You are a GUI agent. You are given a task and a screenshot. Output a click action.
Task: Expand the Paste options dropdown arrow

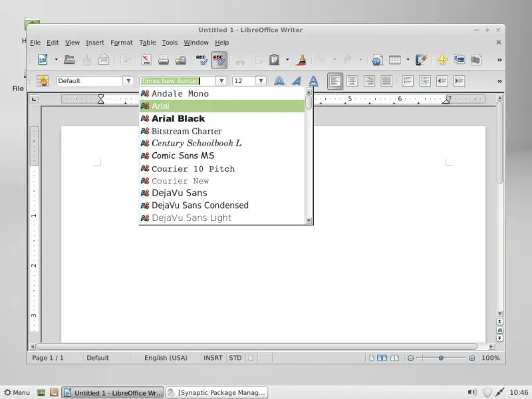(x=287, y=60)
